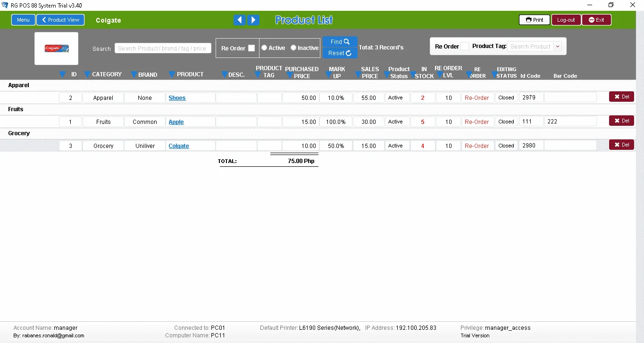Click the Grocery category group header
644x343 pixels.
pos(19,133)
